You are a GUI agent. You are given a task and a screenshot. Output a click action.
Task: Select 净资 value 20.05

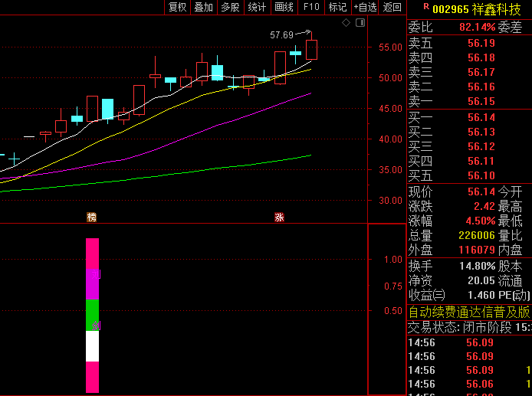(x=481, y=280)
